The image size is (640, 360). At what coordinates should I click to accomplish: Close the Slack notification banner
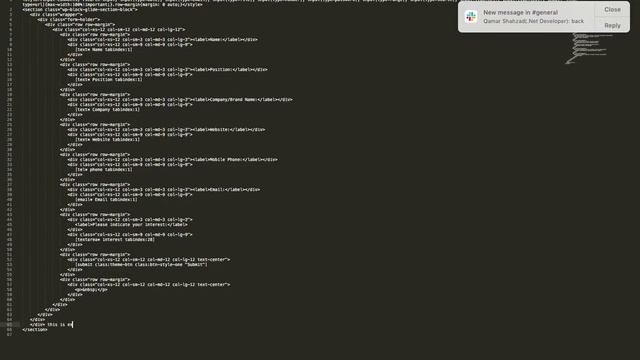coord(612,9)
